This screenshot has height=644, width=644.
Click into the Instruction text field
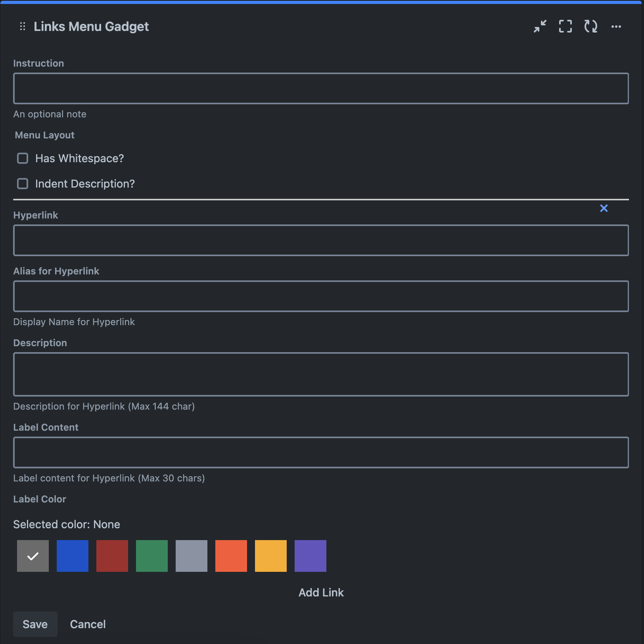[x=320, y=88]
